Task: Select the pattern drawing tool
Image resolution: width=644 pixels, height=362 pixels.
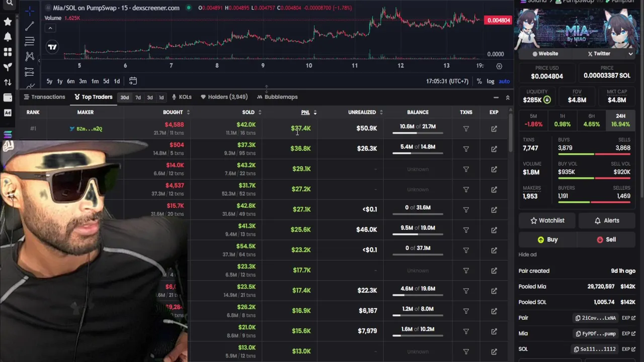Action: pyautogui.click(x=30, y=57)
